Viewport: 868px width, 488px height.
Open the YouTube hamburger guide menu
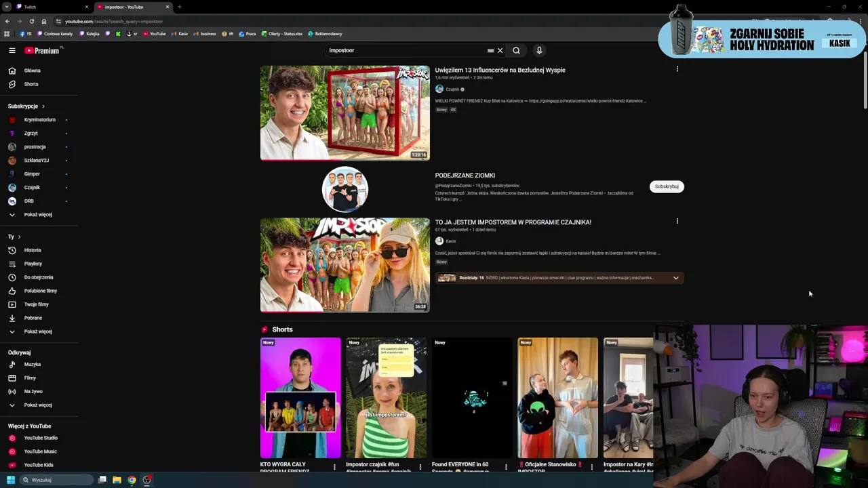tap(12, 50)
